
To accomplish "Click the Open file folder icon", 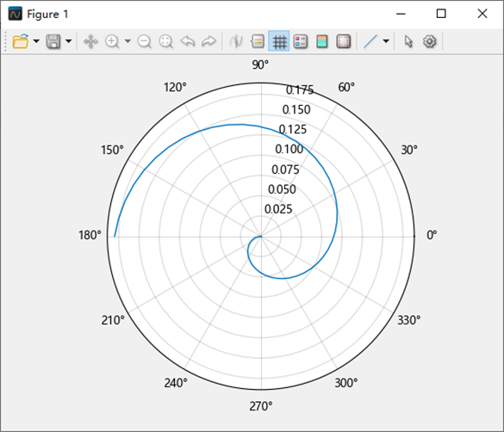I will tap(21, 41).
